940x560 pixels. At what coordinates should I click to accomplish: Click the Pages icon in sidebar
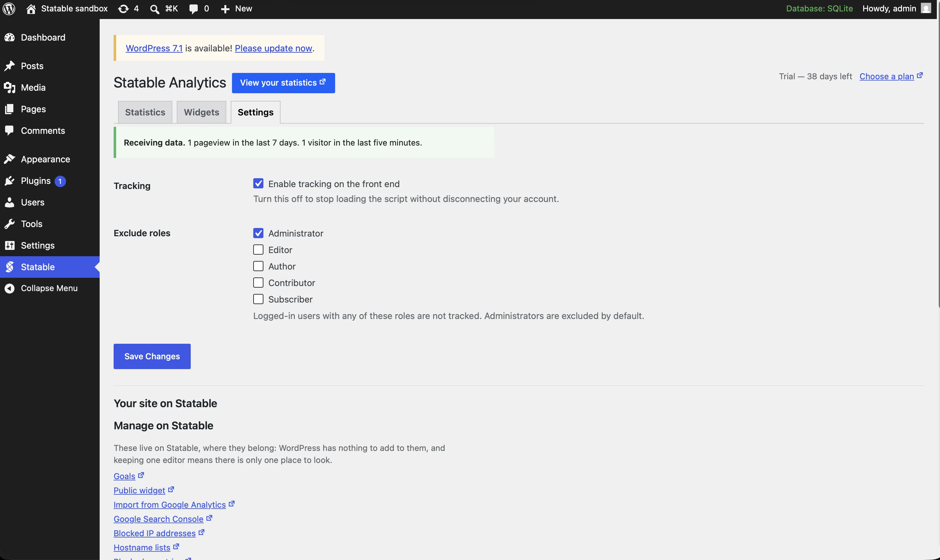[x=10, y=109]
